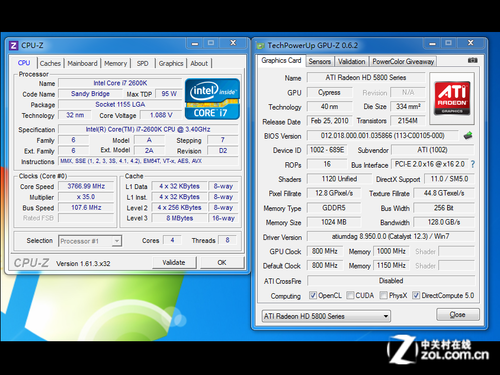The width and height of the screenshot is (500, 375).
Task: Click the Level 3 cache value 8 MBytes
Action: click(180, 218)
